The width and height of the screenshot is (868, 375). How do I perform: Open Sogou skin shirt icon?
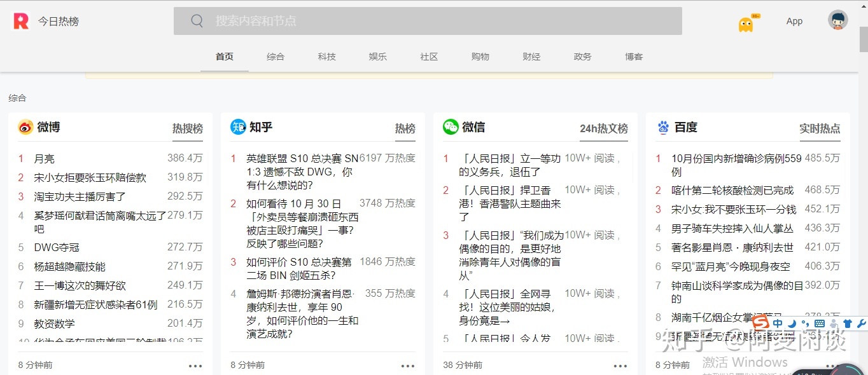click(x=848, y=324)
